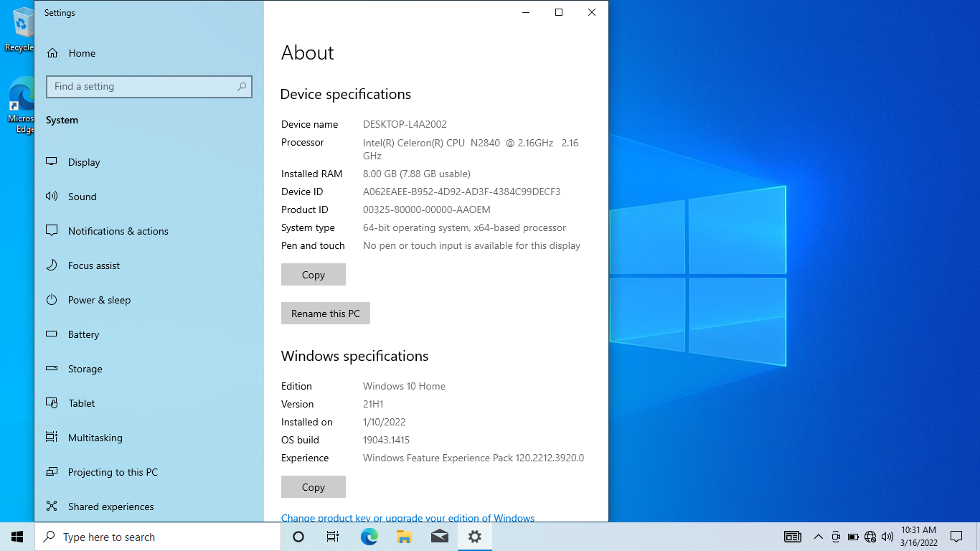Open the network status tray icon
The width and height of the screenshot is (980, 551).
click(x=870, y=537)
